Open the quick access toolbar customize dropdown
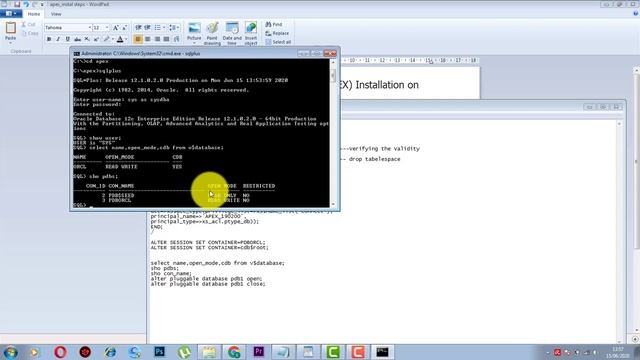This screenshot has width=640, height=360. 42,4
